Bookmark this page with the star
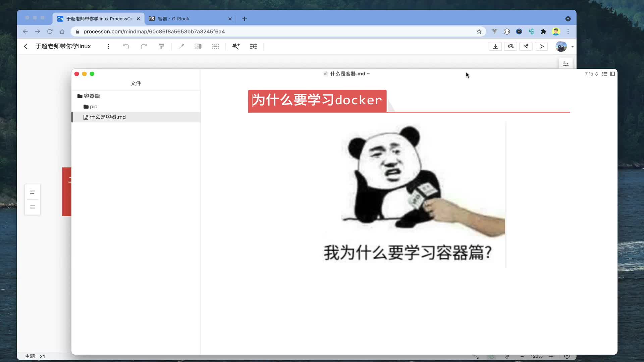The image size is (644, 362). (x=479, y=32)
